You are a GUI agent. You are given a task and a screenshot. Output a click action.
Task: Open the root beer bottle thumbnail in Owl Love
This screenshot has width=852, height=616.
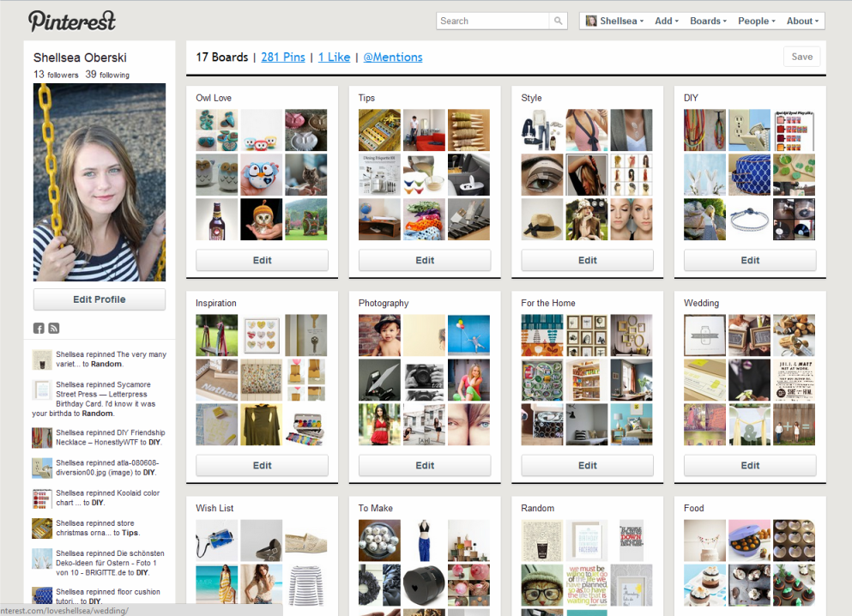217,219
